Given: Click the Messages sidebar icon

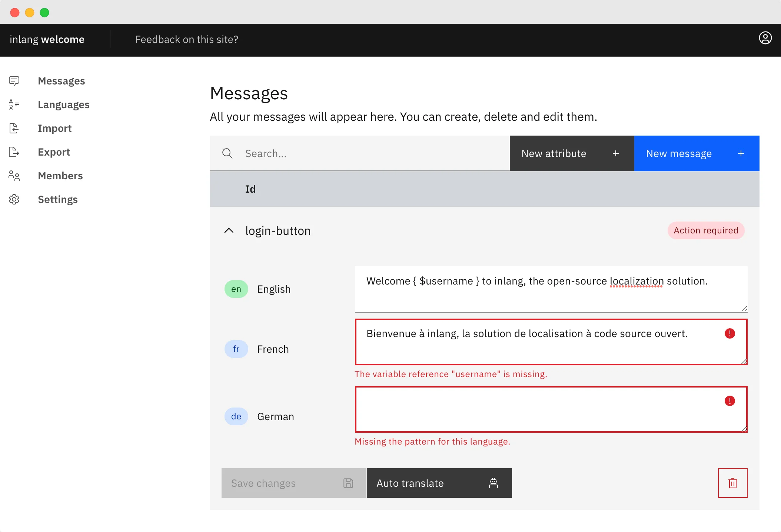Looking at the screenshot, I should point(14,81).
